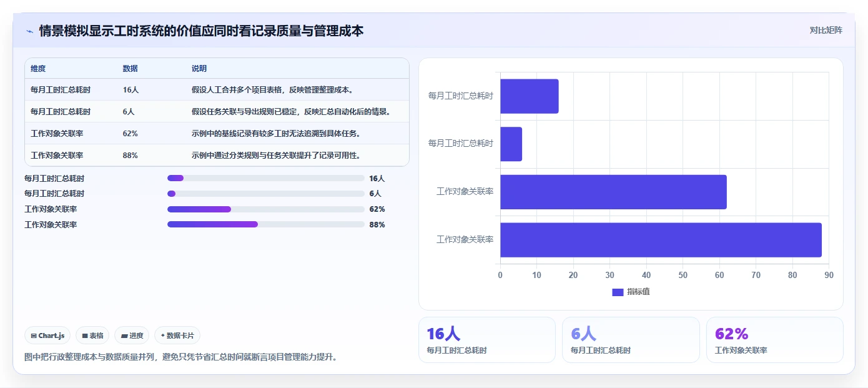Click the progress bar ending at 88%
868x388 pixels.
coord(265,224)
